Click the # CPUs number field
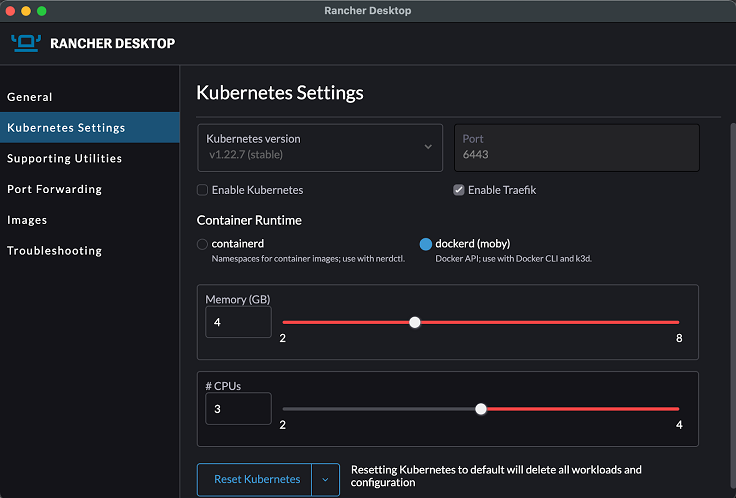 click(238, 409)
